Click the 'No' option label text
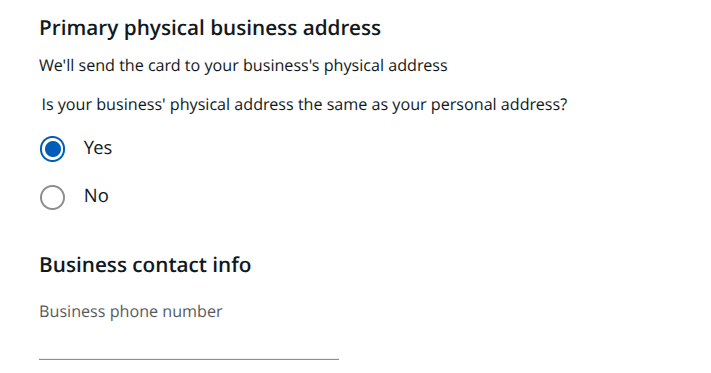711x373 pixels. (x=96, y=196)
